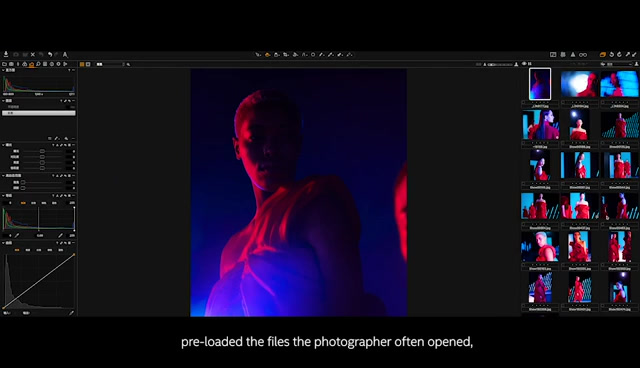Click the Curve top-right control point
640x368 pixels.
(74, 255)
